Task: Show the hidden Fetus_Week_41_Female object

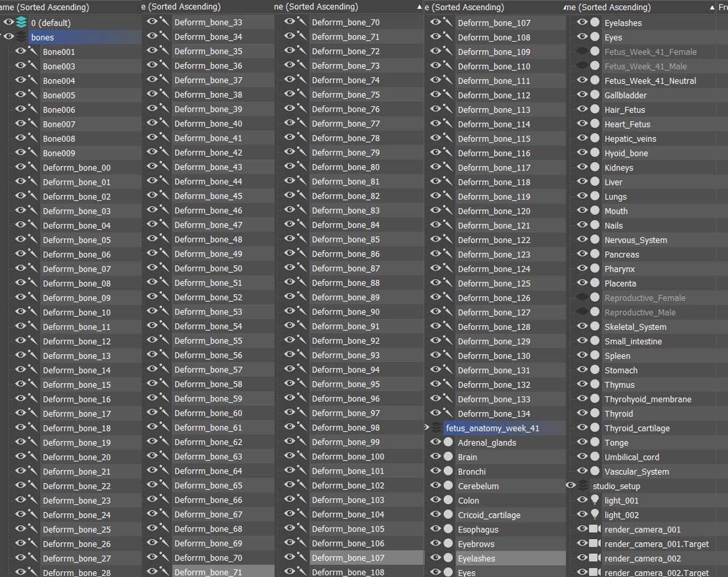Action: click(x=582, y=51)
